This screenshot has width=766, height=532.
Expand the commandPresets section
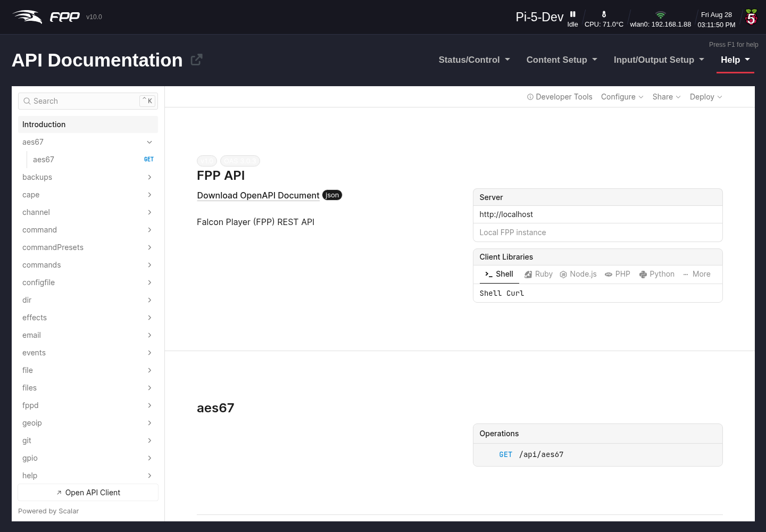(88, 247)
